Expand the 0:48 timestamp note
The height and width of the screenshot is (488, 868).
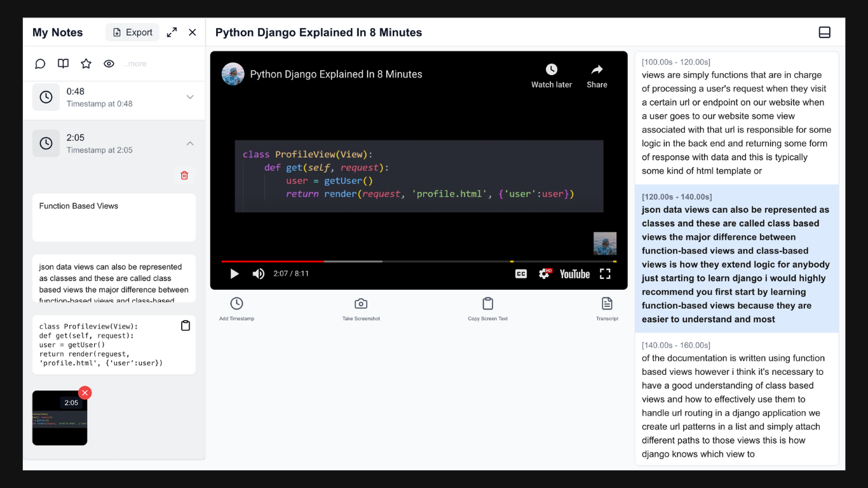[x=189, y=97]
